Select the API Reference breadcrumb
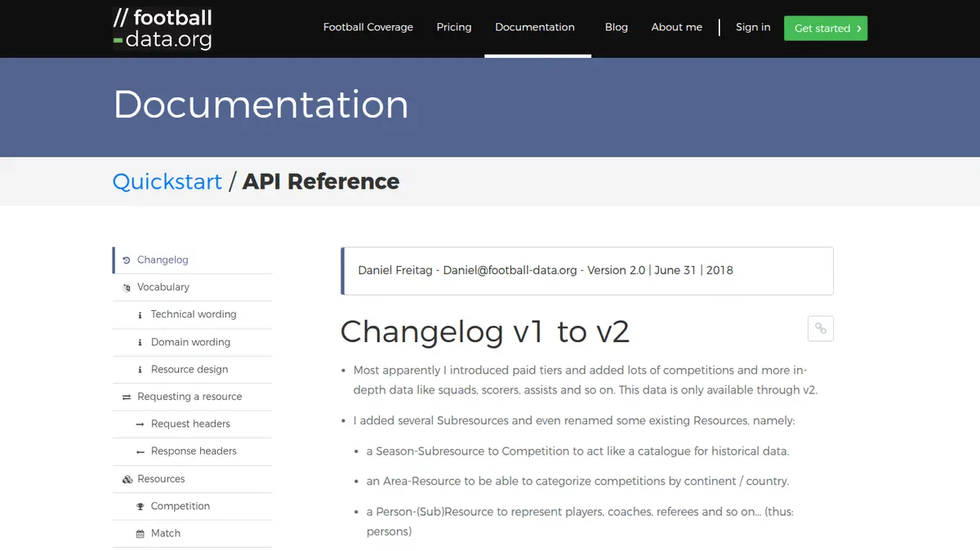980x551 pixels. [x=321, y=181]
